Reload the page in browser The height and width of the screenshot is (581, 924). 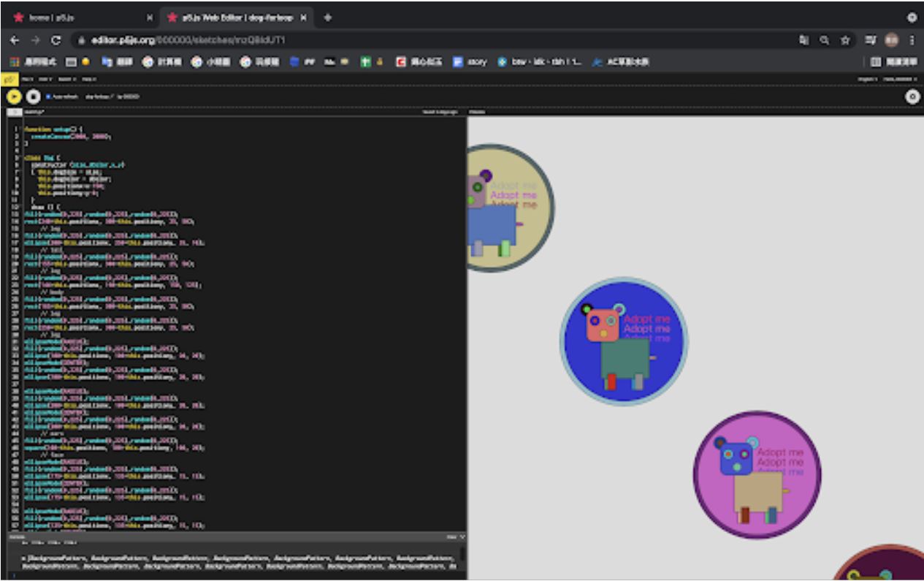click(x=56, y=40)
